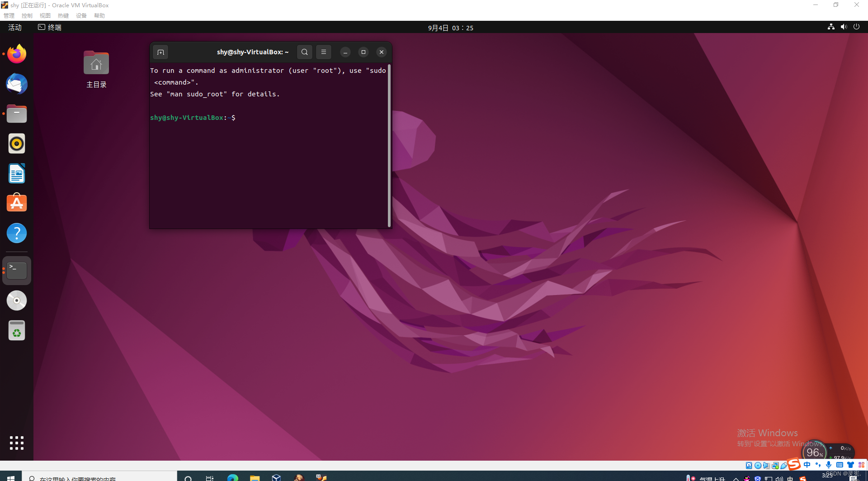Open the 热键 menu in VirtualBox
Viewport: 868px width, 481px height.
pyautogui.click(x=63, y=16)
